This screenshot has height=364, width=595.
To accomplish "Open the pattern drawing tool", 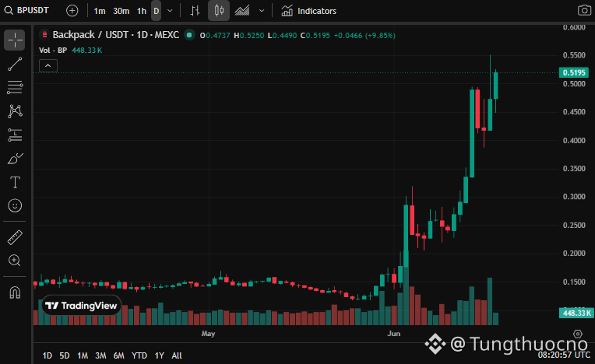I will 15,111.
